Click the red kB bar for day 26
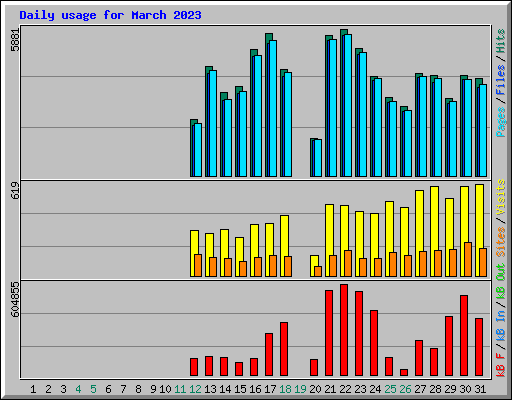512x400 pixels. pyautogui.click(x=404, y=372)
